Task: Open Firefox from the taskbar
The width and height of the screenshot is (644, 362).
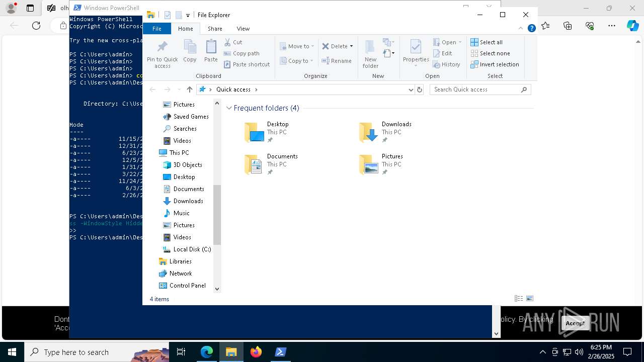Action: click(256, 352)
